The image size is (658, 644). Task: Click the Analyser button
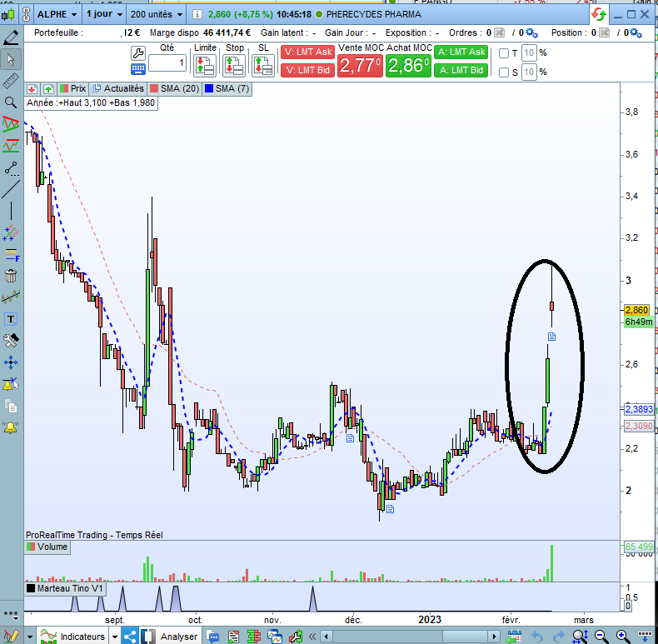171,637
